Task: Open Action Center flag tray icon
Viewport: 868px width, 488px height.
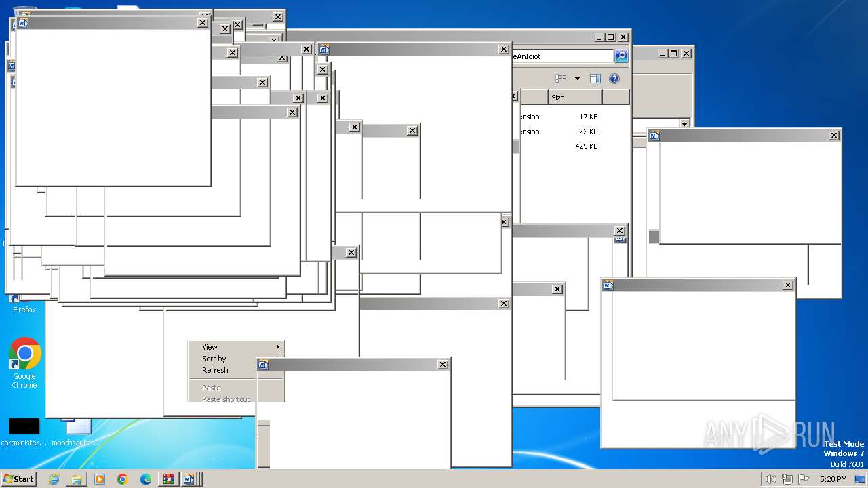Action: pyautogui.click(x=804, y=479)
